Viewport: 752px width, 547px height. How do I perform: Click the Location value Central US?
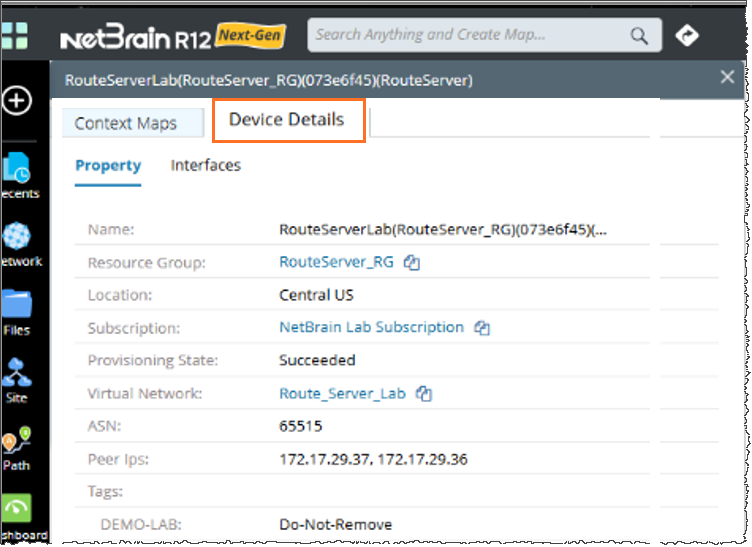[317, 295]
